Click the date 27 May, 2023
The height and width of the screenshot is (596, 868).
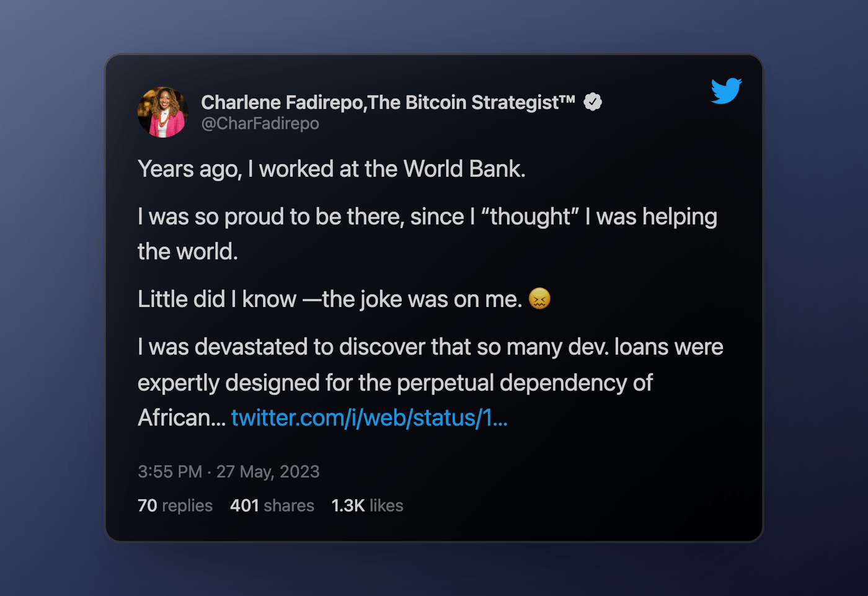(268, 472)
